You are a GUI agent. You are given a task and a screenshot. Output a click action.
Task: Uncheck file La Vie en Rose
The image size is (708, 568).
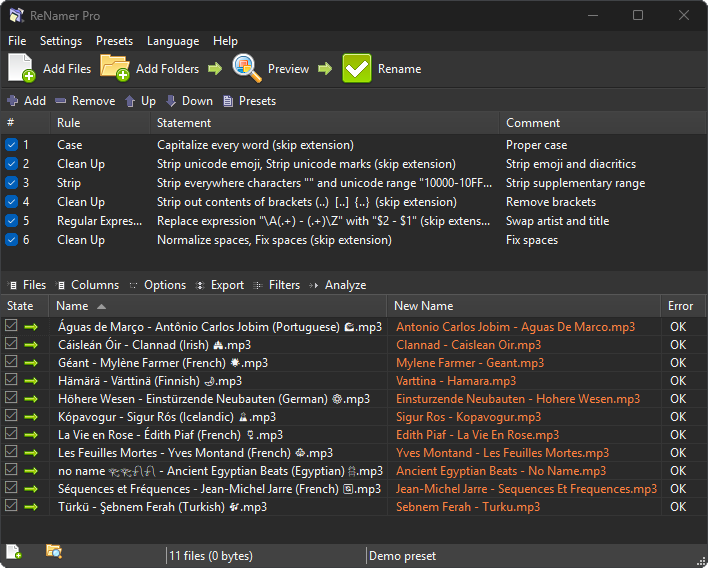click(x=11, y=434)
